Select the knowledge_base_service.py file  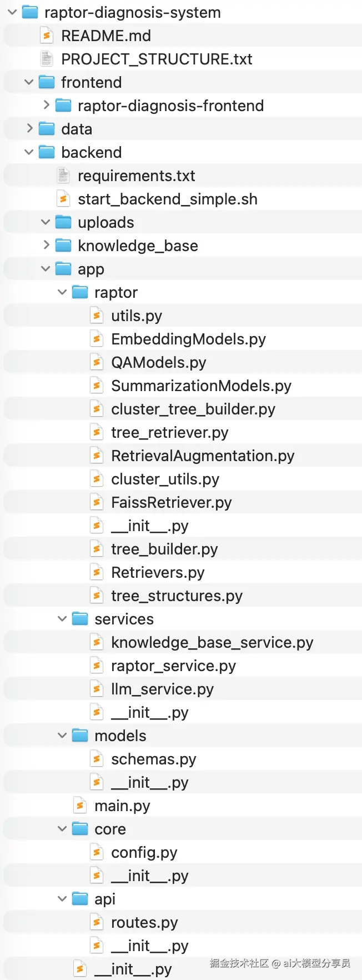[212, 643]
